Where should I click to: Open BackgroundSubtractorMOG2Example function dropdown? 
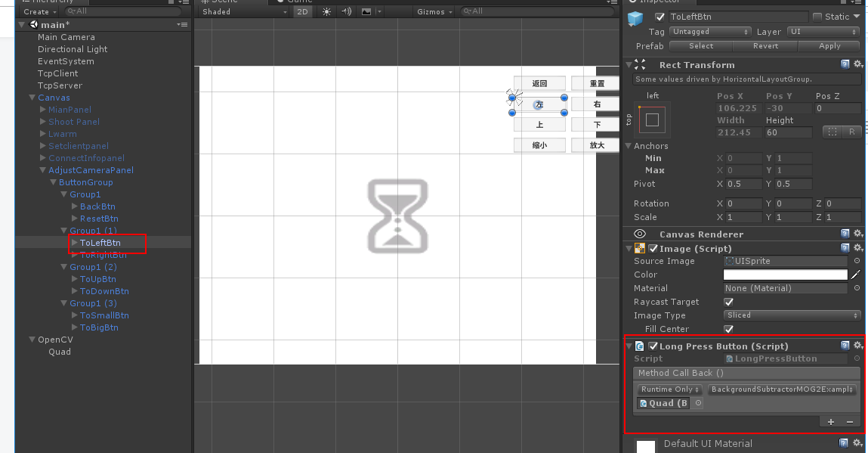782,389
